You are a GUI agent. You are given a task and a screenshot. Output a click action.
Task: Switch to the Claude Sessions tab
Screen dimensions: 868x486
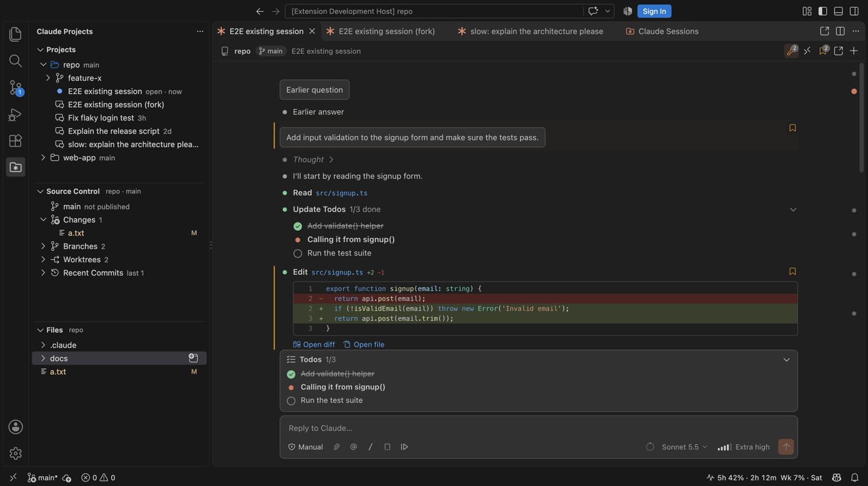pos(668,31)
